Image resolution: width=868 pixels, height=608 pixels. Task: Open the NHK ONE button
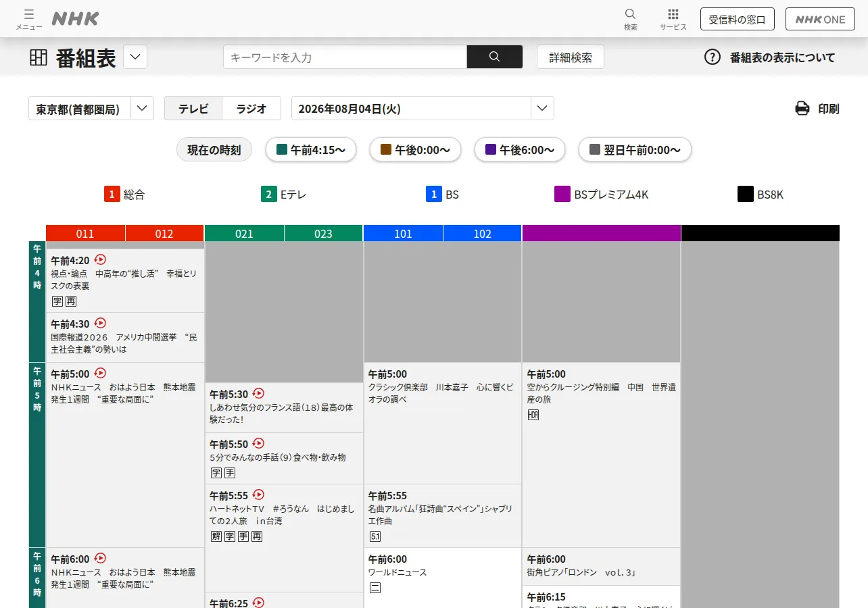coord(820,20)
